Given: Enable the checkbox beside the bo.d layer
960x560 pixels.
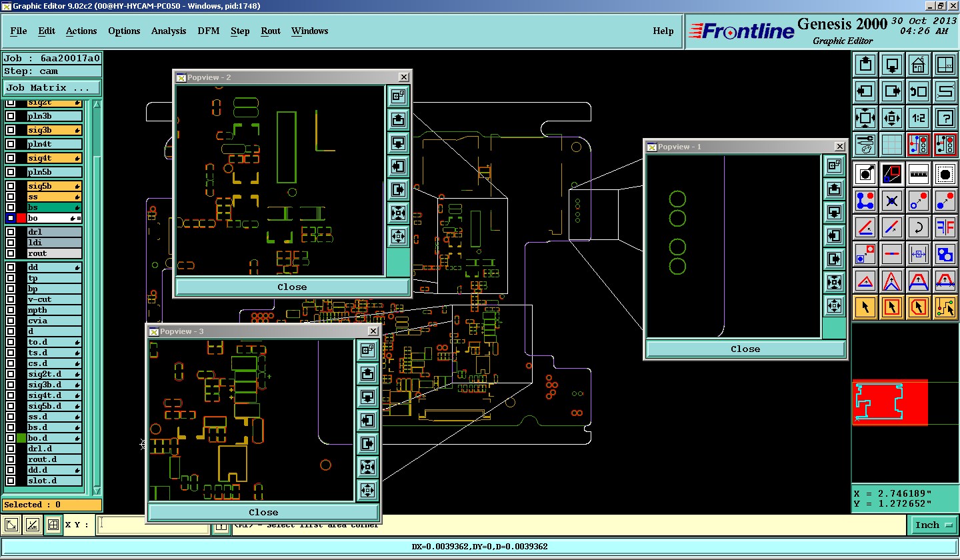Looking at the screenshot, I should click(11, 438).
